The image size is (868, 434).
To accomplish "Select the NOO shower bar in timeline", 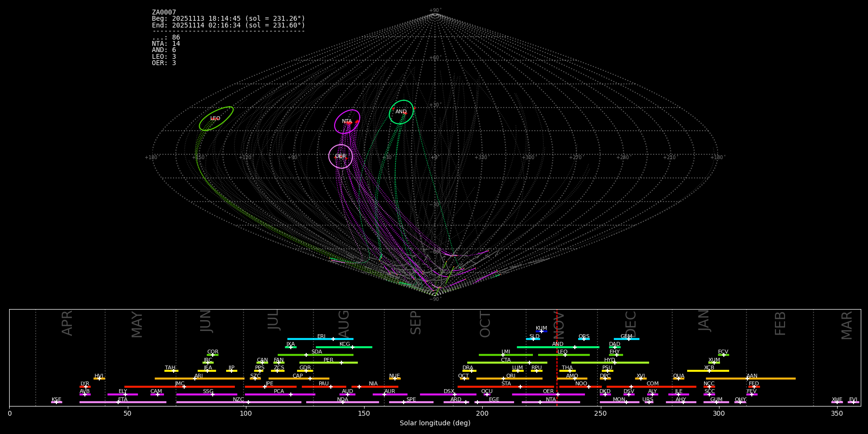I will (x=581, y=386).
